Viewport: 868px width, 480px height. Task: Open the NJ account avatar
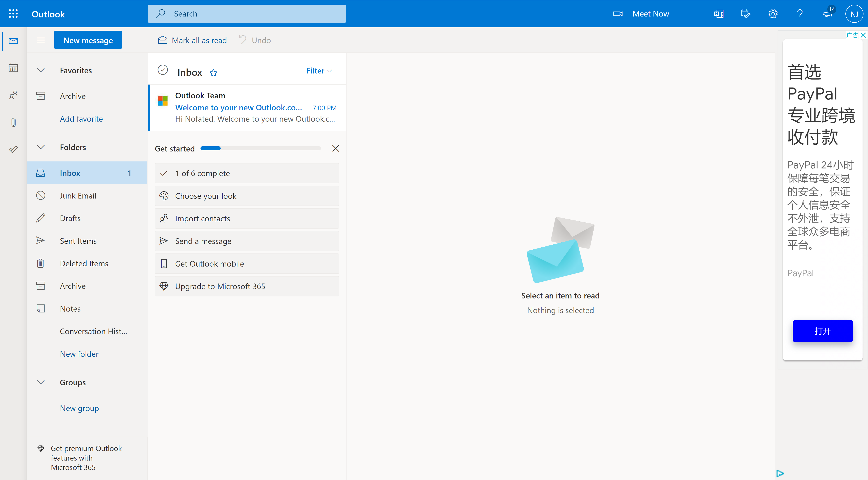(x=854, y=14)
